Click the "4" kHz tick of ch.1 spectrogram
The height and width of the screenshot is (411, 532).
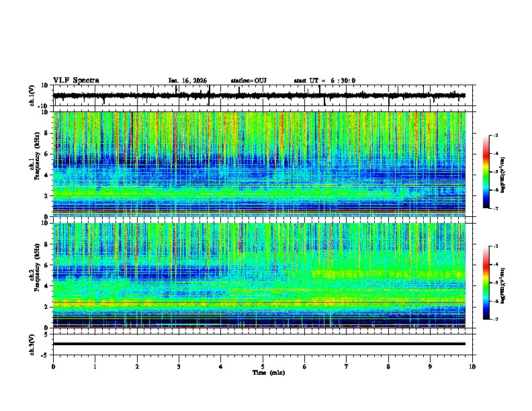47,175
